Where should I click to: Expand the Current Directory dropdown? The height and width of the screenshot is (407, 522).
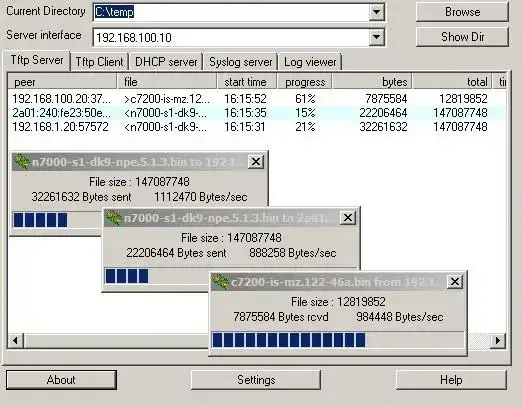[377, 12]
